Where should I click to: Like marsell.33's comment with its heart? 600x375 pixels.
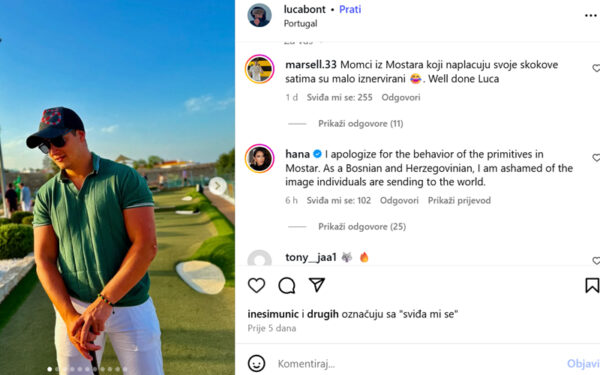(x=596, y=68)
